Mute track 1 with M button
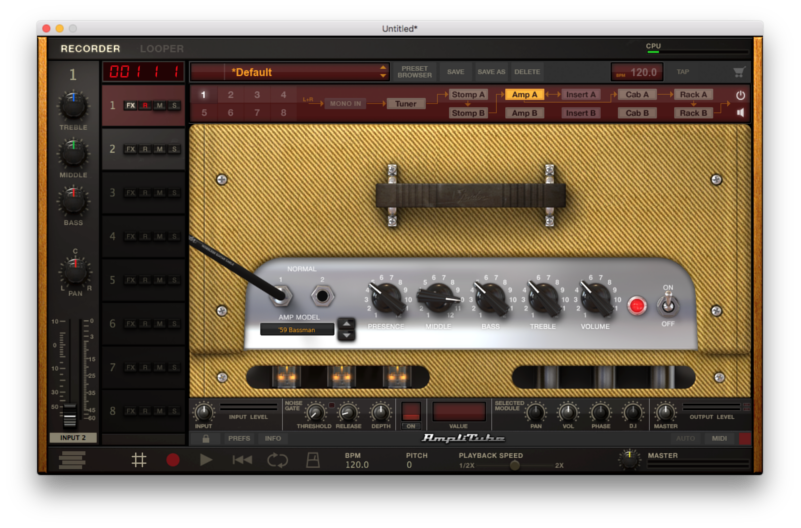The image size is (801, 528). 160,106
